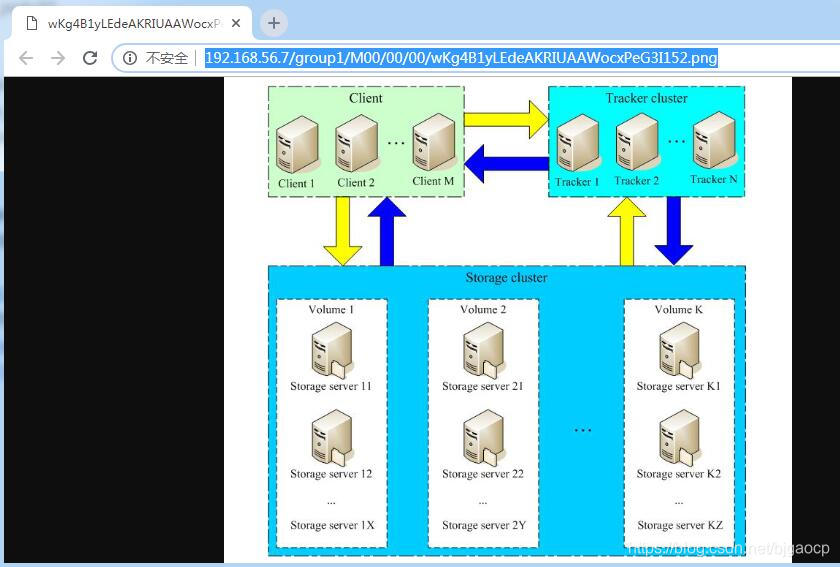Click the Storage server 21 icon
840x567 pixels.
(x=484, y=350)
